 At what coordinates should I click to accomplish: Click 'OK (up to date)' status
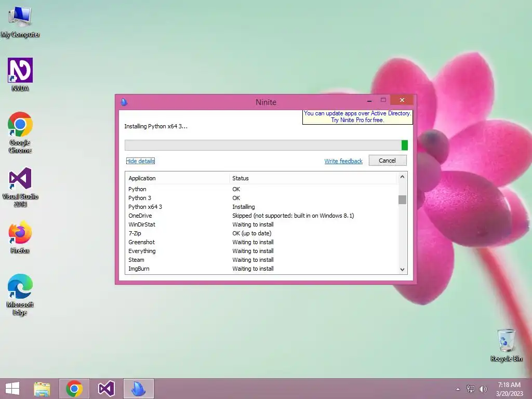pyautogui.click(x=252, y=233)
